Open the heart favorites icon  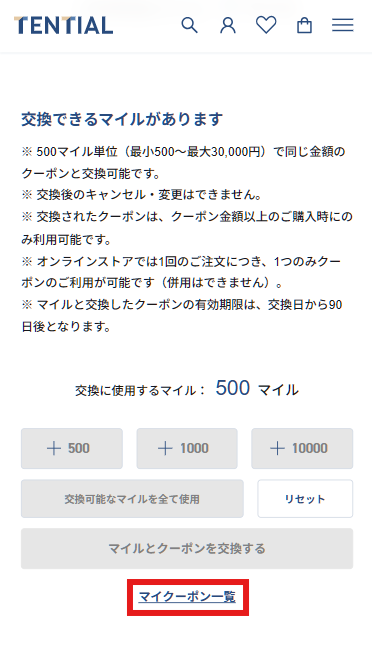tap(266, 25)
